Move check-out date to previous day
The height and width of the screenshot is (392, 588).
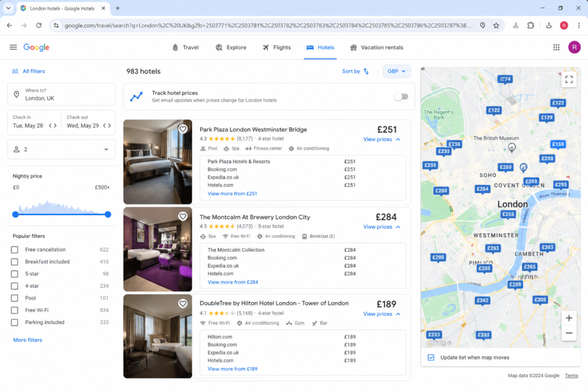pos(105,126)
